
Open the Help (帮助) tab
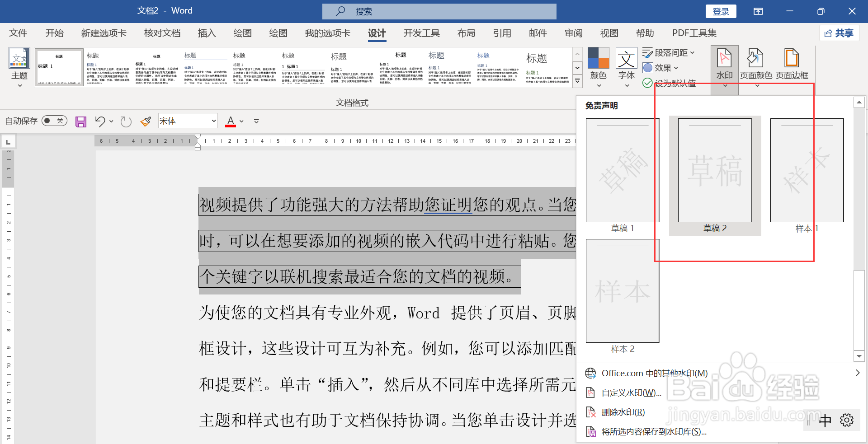645,33
